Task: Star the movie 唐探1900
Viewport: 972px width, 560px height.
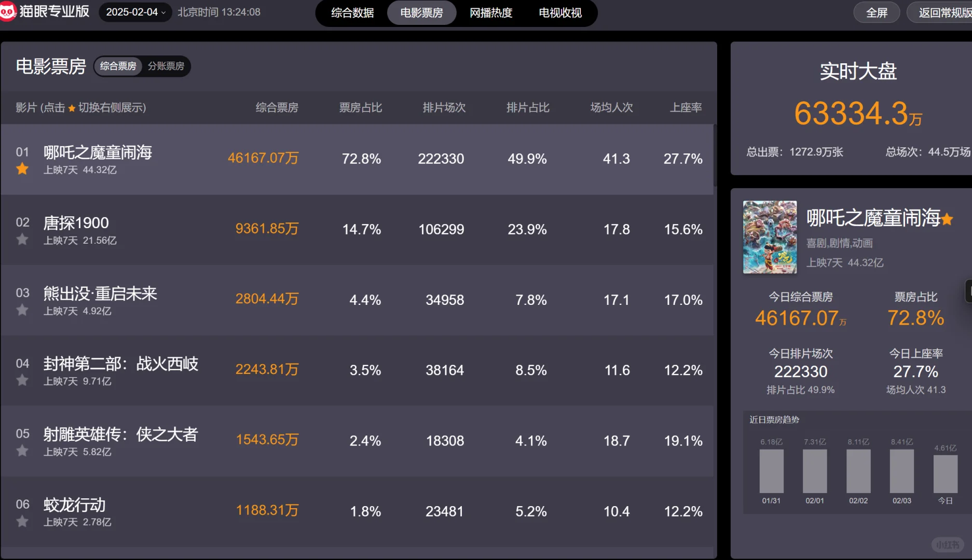Action: coord(22,239)
